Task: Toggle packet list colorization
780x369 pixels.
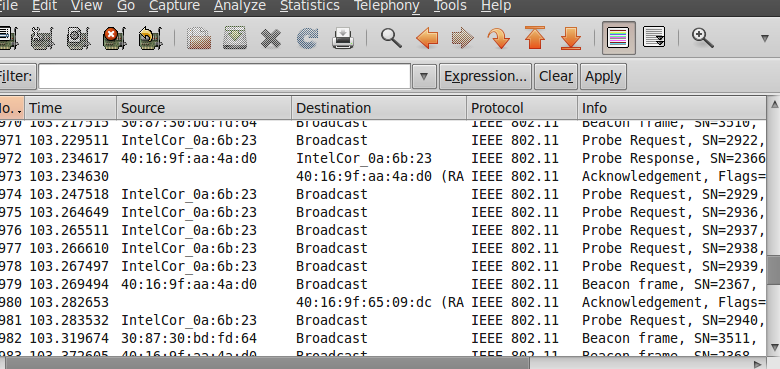Action: pos(618,38)
